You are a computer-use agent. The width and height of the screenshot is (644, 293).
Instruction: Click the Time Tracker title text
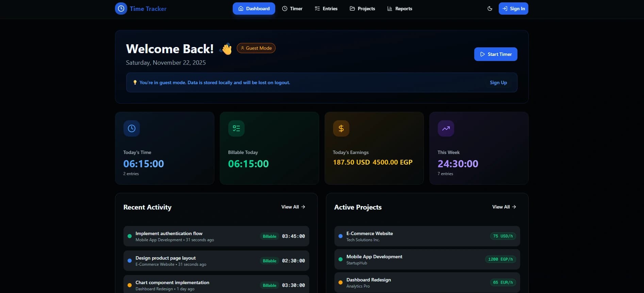(148, 9)
